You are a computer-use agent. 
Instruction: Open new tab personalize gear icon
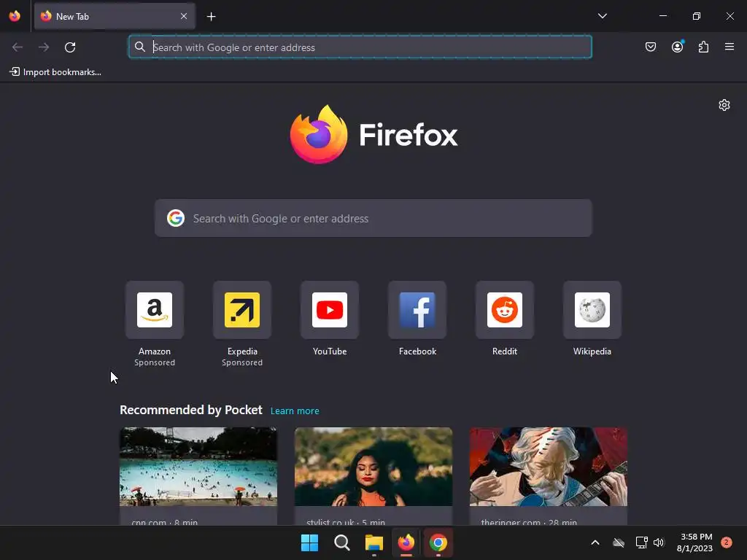(x=724, y=105)
